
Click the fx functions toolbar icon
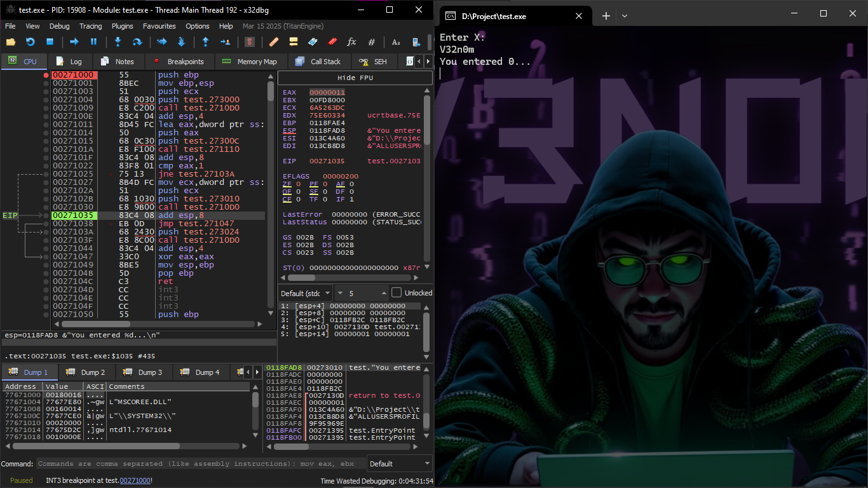[351, 42]
